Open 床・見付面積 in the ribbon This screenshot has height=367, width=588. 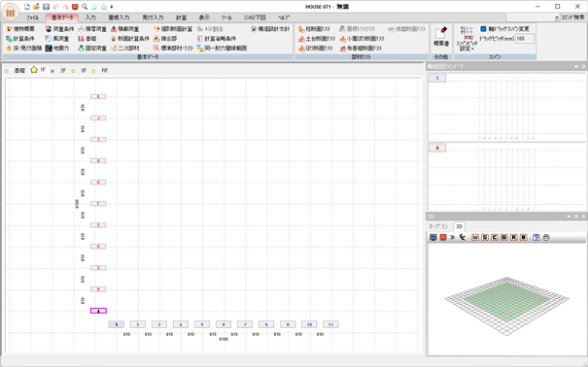[x=24, y=49]
